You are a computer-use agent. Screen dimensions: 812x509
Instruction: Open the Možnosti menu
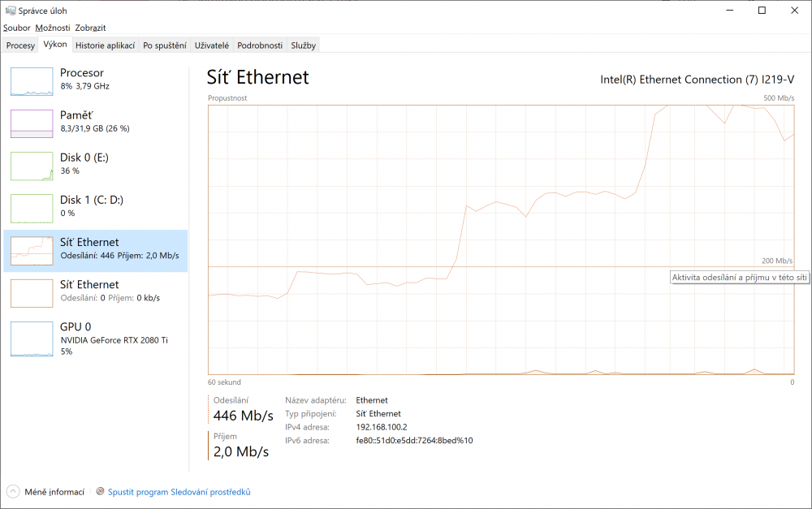pyautogui.click(x=52, y=28)
